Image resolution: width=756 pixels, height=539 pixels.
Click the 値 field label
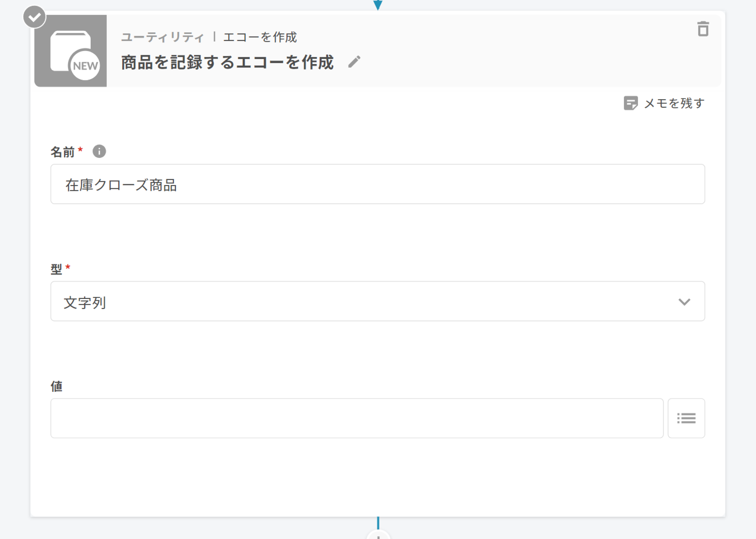tap(56, 386)
